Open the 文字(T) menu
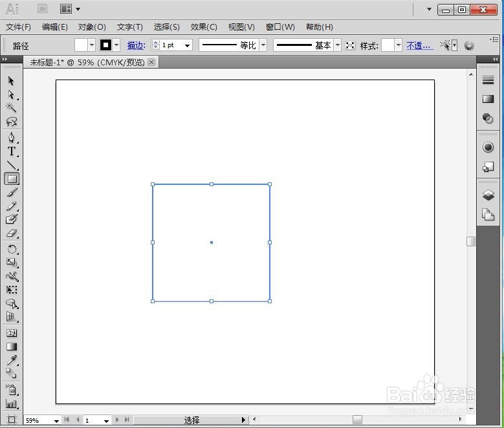 [129, 27]
